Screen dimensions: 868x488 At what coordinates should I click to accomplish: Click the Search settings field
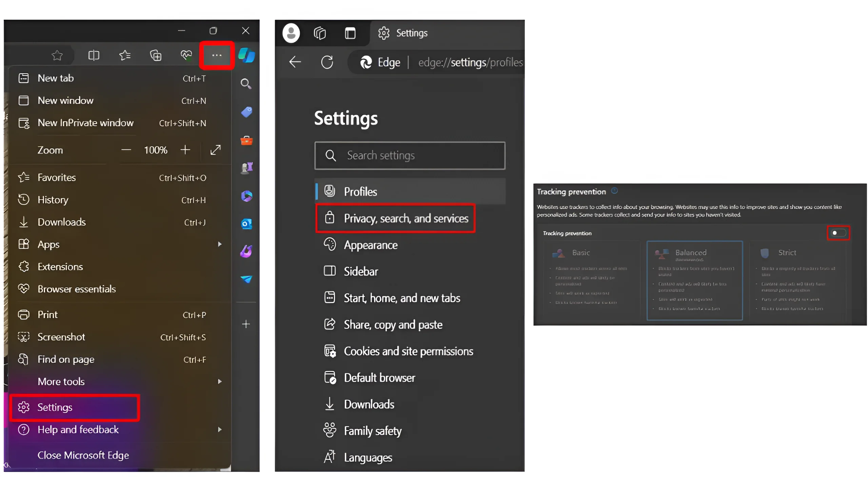pos(410,156)
